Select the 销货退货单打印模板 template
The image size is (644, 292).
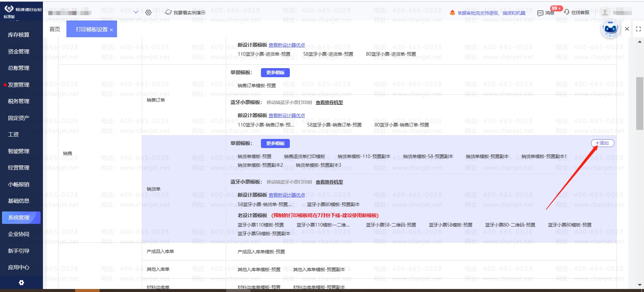[304, 156]
